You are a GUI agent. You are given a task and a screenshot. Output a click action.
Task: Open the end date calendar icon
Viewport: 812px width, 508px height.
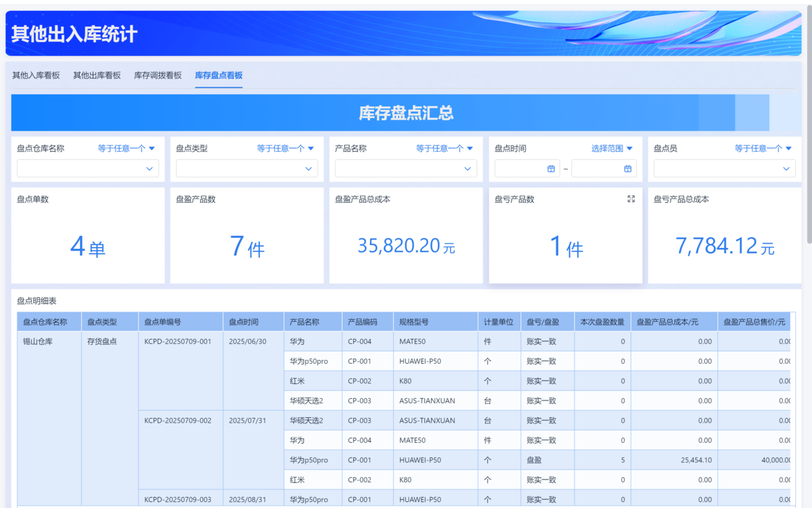tap(627, 169)
